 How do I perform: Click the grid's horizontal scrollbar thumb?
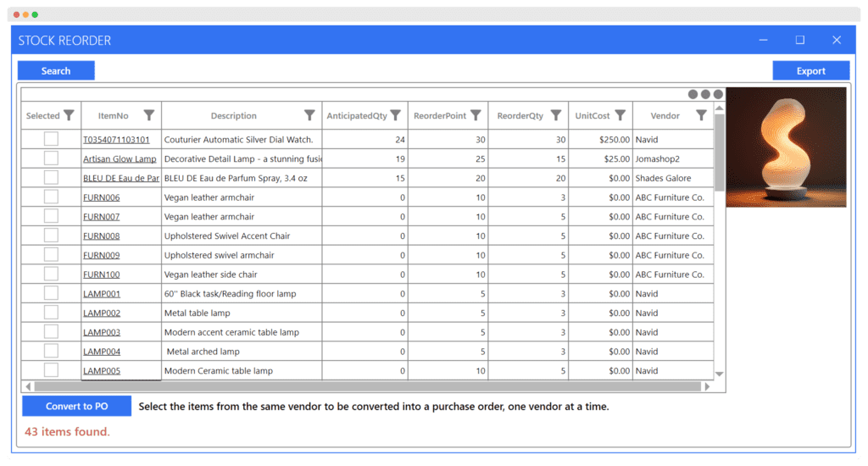click(x=368, y=386)
